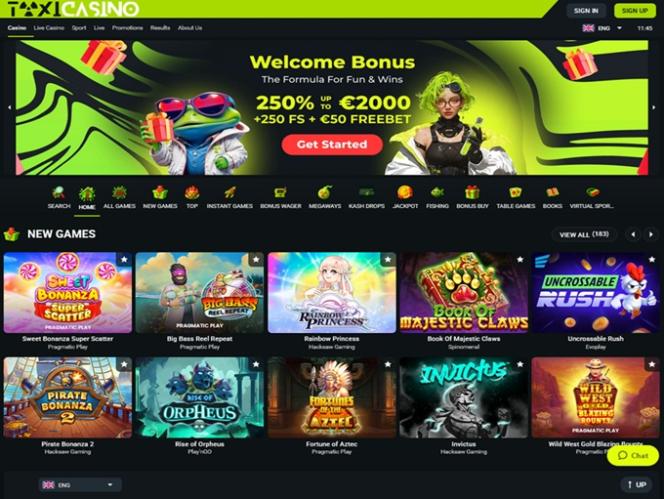Open the Search category icon
The image size is (664, 499).
pos(59,197)
